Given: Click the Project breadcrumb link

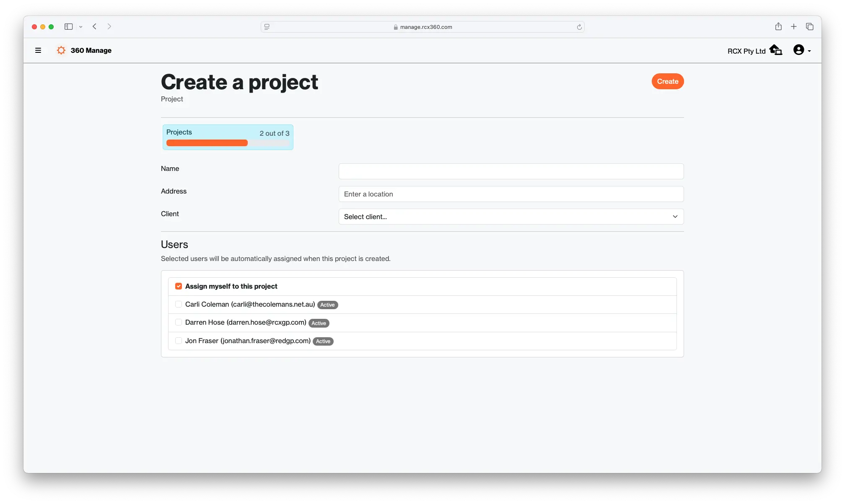Looking at the screenshot, I should pos(172,99).
